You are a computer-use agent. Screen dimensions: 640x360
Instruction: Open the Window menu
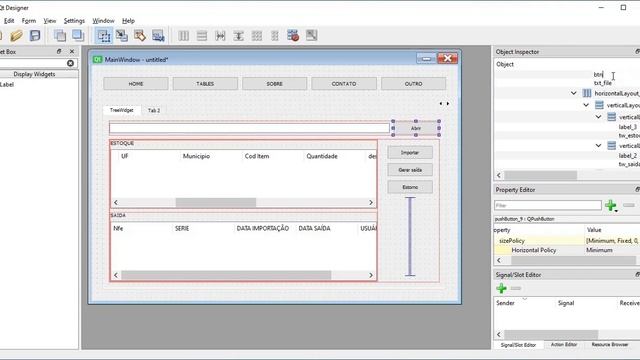[103, 20]
